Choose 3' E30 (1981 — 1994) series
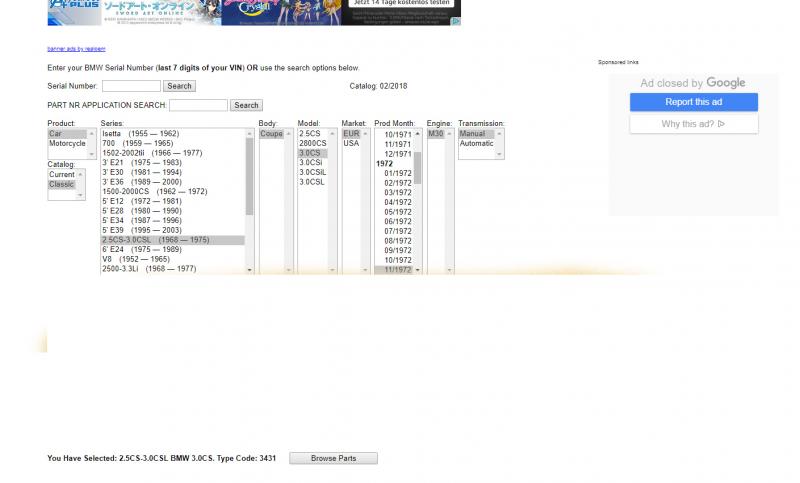The height and width of the screenshot is (483, 800). pos(142,173)
